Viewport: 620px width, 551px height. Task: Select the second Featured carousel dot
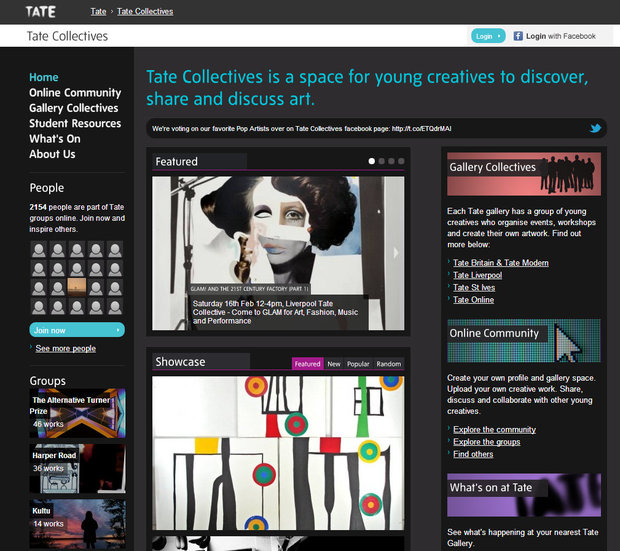coord(382,161)
